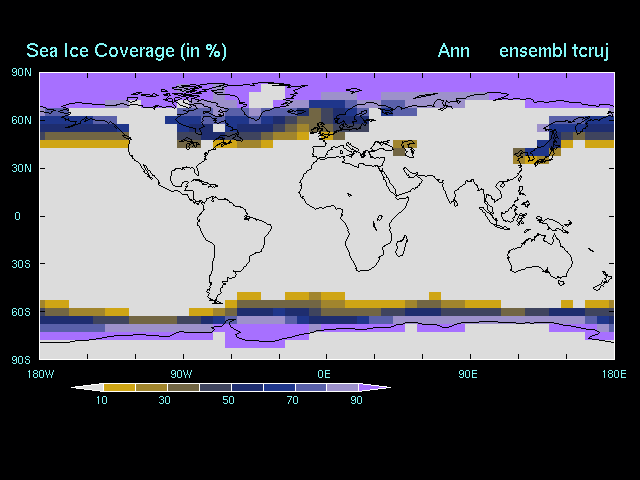Click the legend value "10"
640x480 pixels.
102,400
